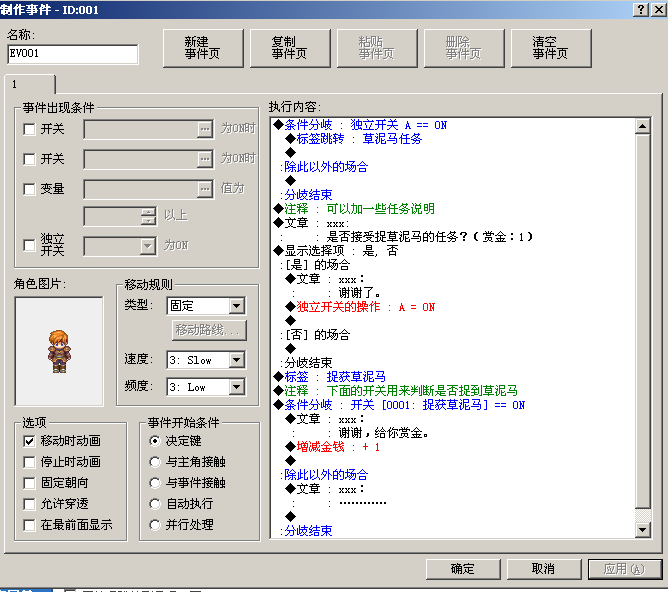This screenshot has height=592, width=668.
Task: Click the character graphic thumbnail
Action: pyautogui.click(x=59, y=352)
